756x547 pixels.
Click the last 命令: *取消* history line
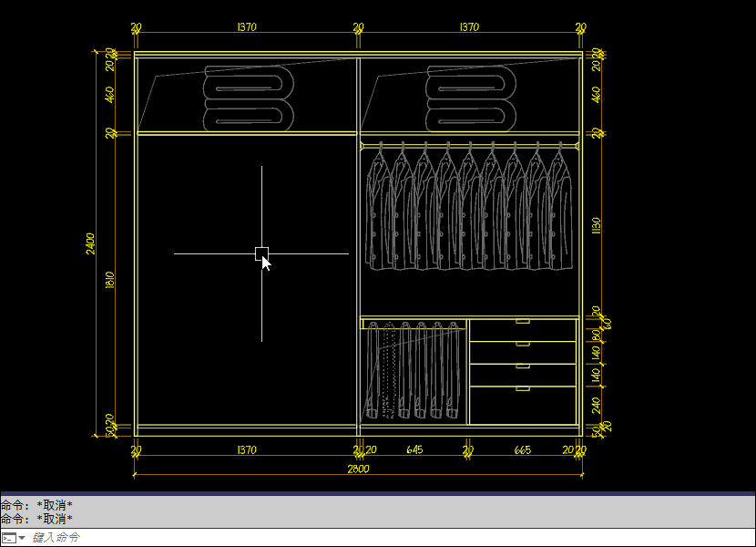[36, 519]
